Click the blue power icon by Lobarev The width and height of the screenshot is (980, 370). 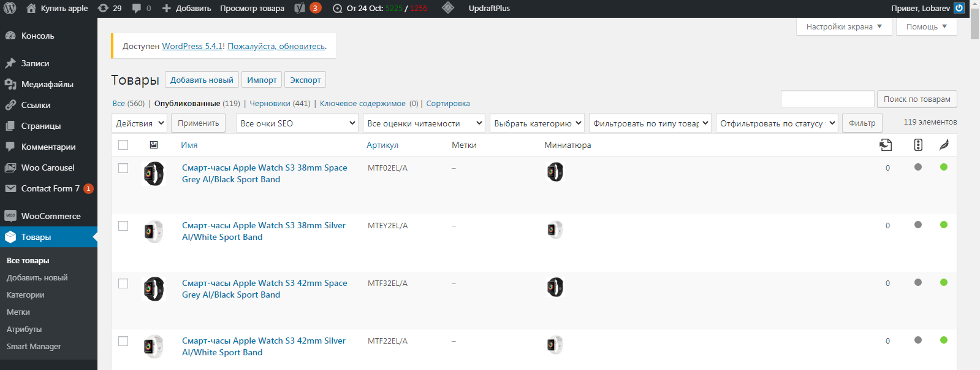[x=959, y=8]
